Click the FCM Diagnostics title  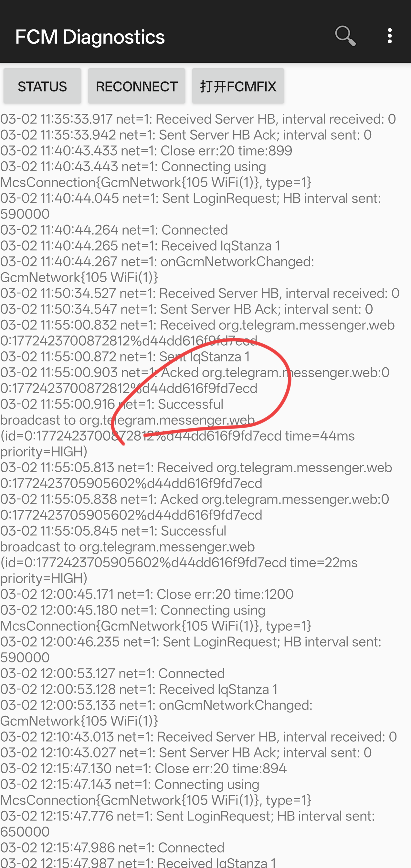[x=90, y=37]
